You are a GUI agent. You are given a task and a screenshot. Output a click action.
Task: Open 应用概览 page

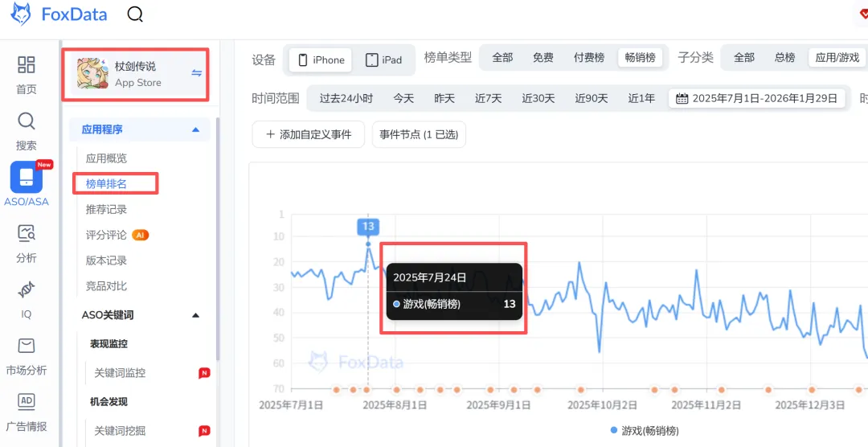pyautogui.click(x=106, y=158)
